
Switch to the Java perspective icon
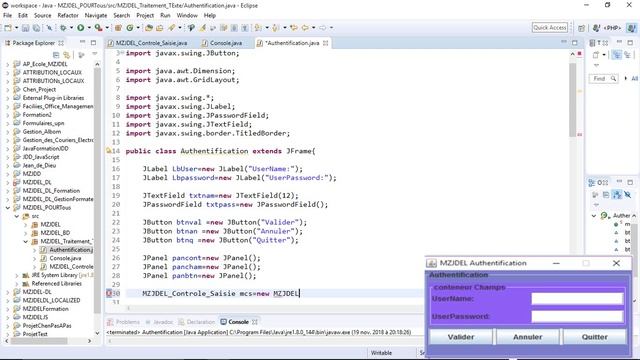point(631,28)
